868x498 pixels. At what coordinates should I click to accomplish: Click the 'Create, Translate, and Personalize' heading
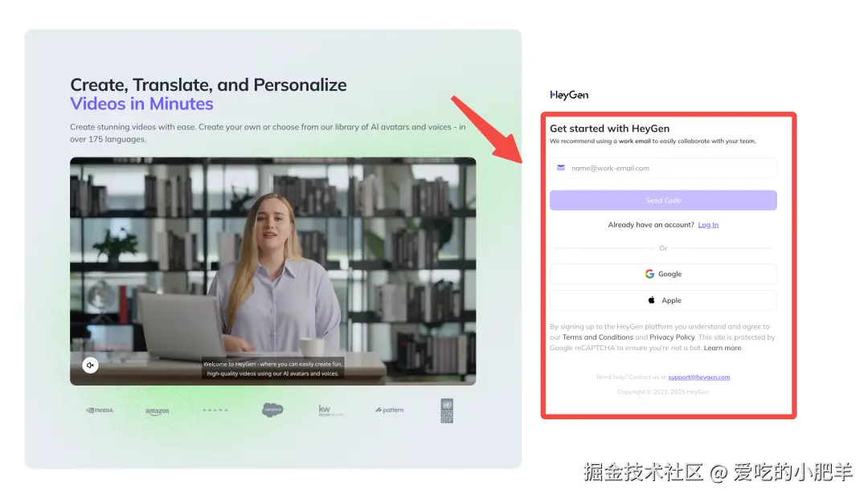(x=208, y=84)
